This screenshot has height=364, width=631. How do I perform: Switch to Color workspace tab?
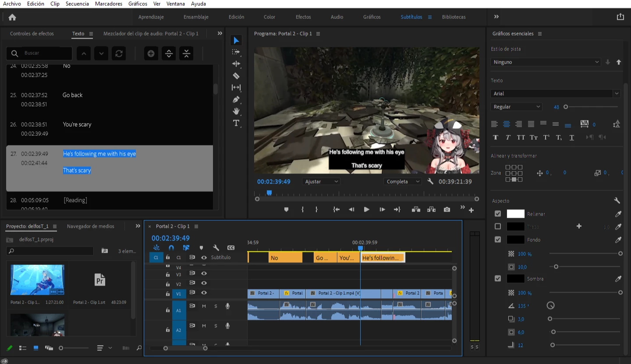269,17
